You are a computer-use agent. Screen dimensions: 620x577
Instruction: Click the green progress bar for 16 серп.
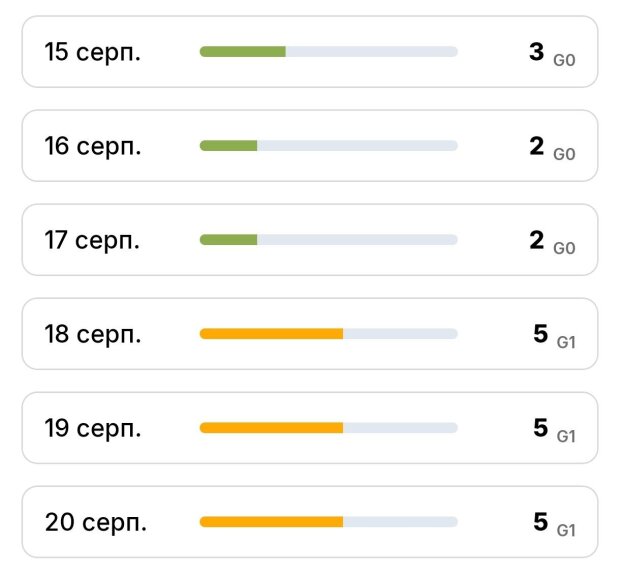click(229, 146)
